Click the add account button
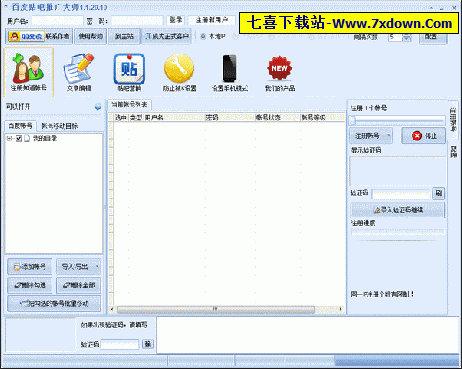 29,267
